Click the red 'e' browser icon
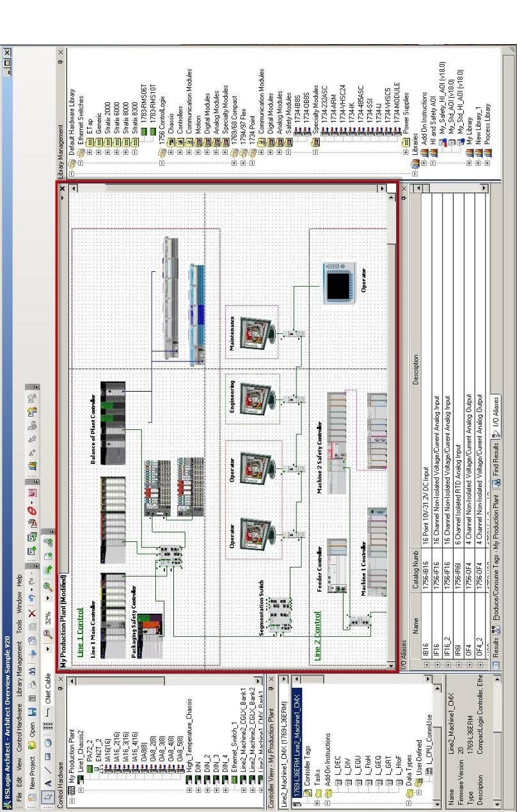 (32, 511)
